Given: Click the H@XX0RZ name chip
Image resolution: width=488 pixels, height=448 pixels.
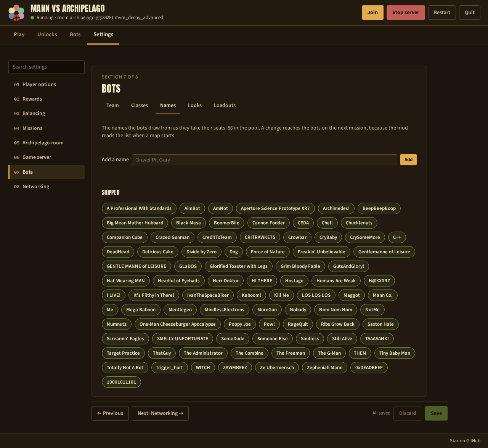Looking at the screenshot, I should pyautogui.click(x=379, y=281).
